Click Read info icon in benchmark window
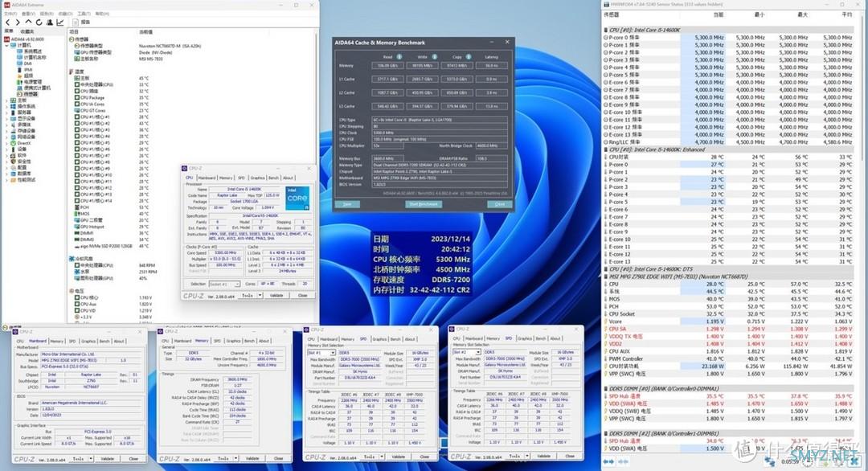 coord(399,56)
